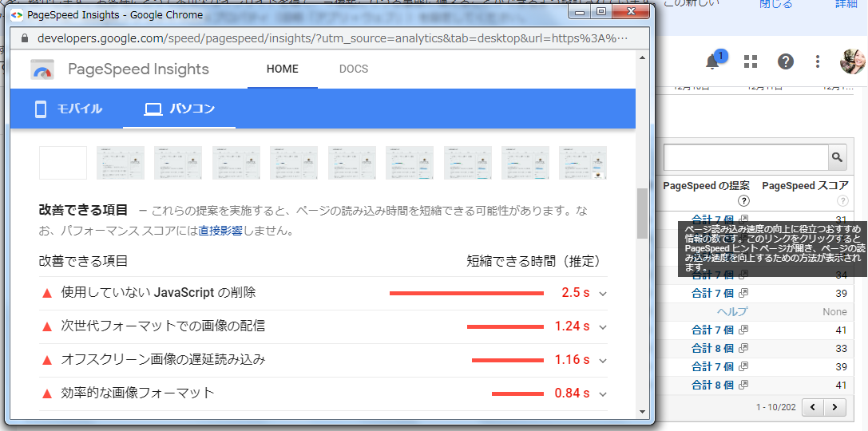Screen dimensions: 868x431
Task: Click the address bar URL in popup
Action: pos(333,39)
